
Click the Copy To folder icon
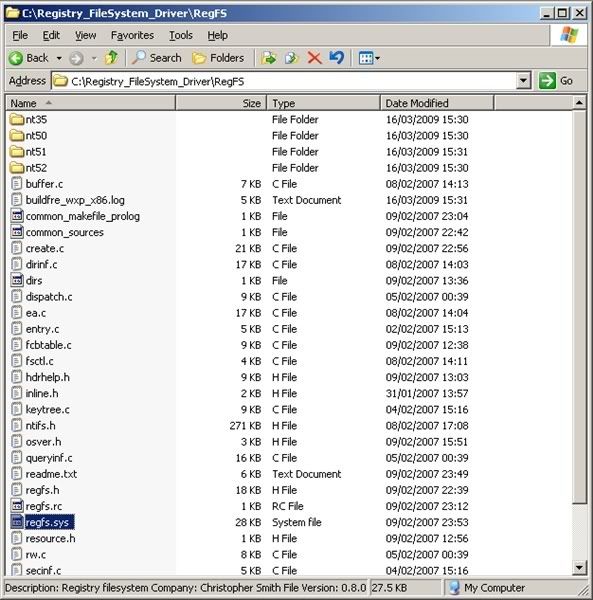[x=292, y=58]
